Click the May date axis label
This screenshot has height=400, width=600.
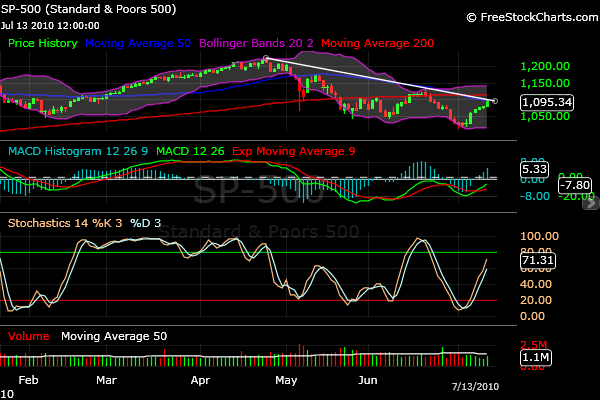(x=286, y=380)
